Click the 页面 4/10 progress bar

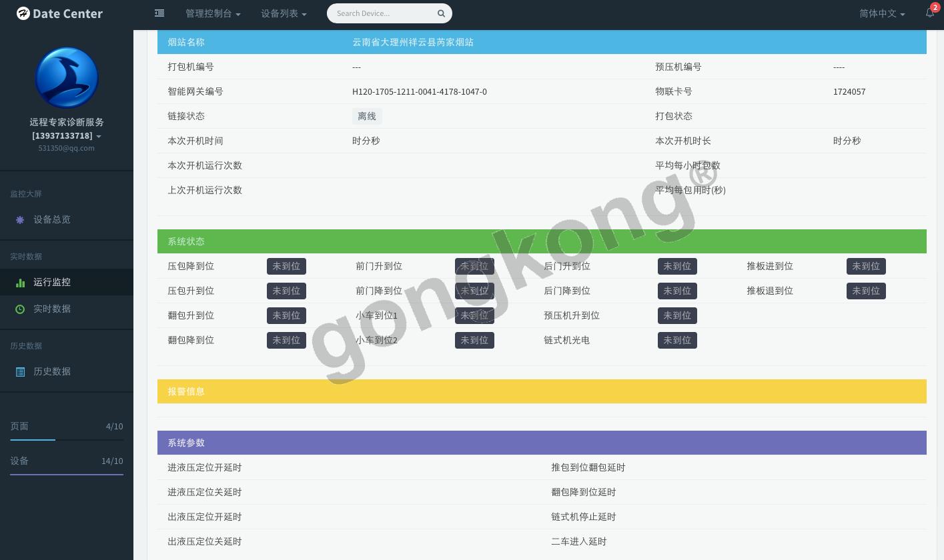(x=67, y=440)
